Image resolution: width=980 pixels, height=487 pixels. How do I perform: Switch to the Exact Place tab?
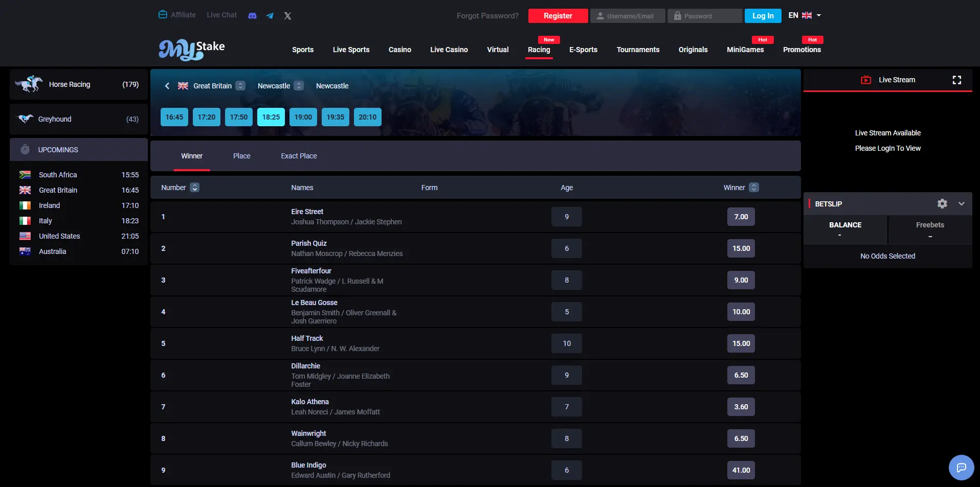point(299,156)
